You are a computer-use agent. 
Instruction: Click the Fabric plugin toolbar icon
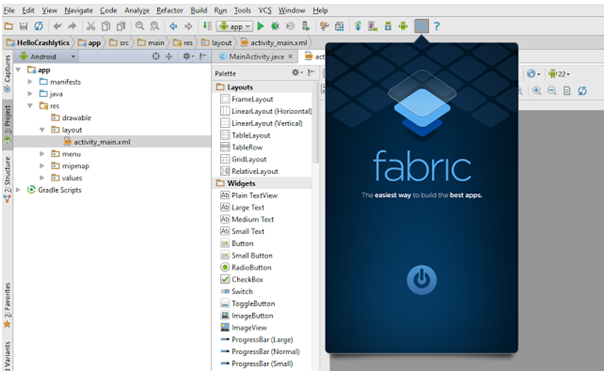pyautogui.click(x=421, y=26)
